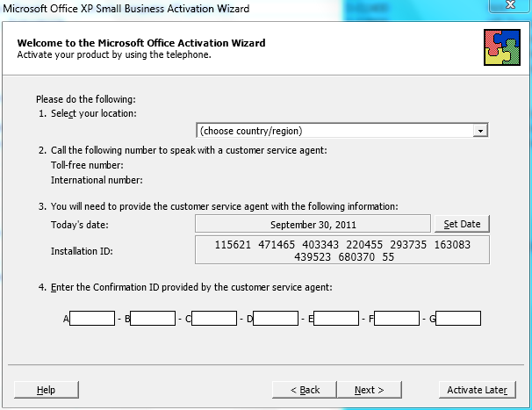Screen dimensions: 532x410
Task: Click the Set Date button
Action: [462, 224]
